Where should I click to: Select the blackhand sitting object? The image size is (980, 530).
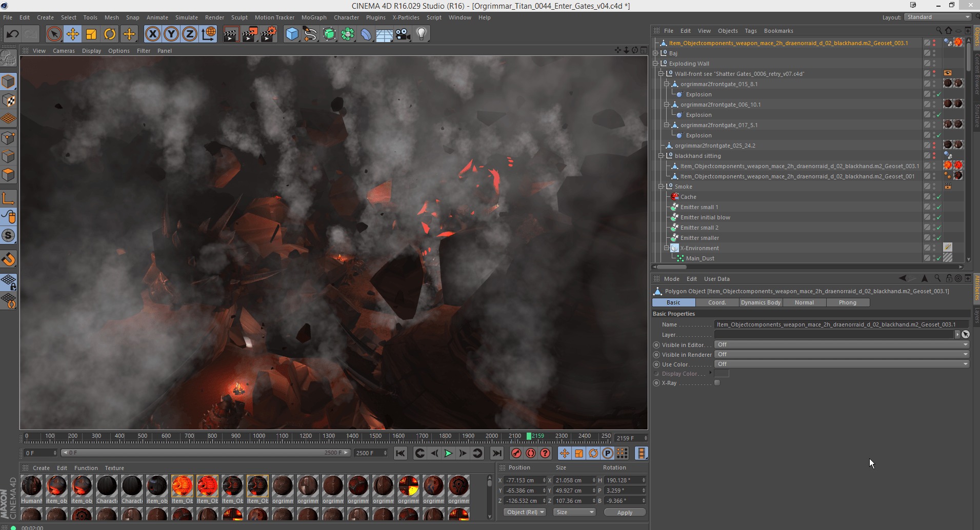pos(697,156)
